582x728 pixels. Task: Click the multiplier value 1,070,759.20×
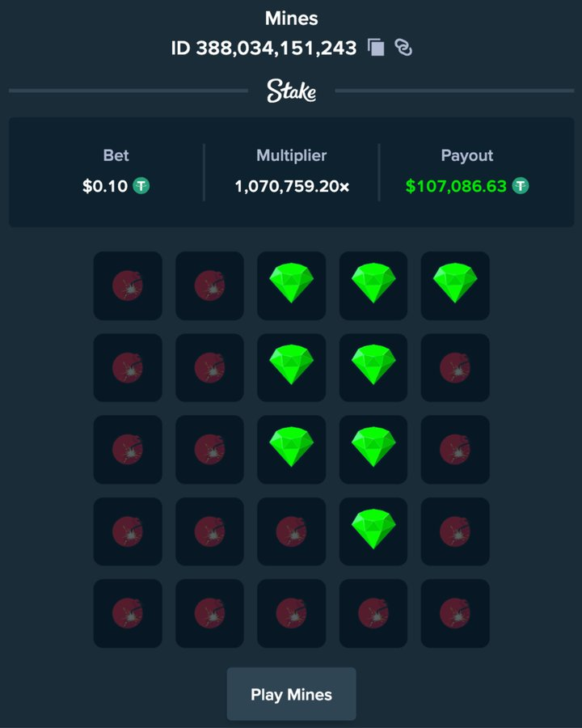point(292,186)
